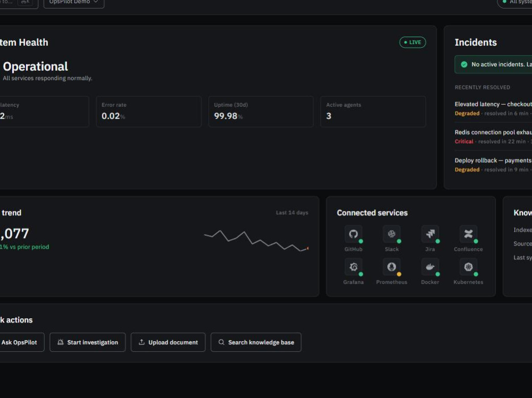The height and width of the screenshot is (398, 532).
Task: Click the red 'Critical' severity label
Action: [x=464, y=141]
